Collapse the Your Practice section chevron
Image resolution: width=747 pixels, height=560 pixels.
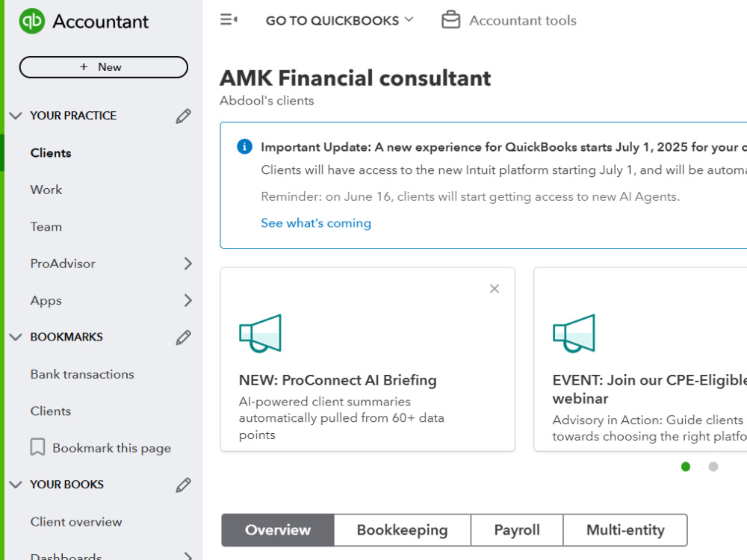coord(16,116)
